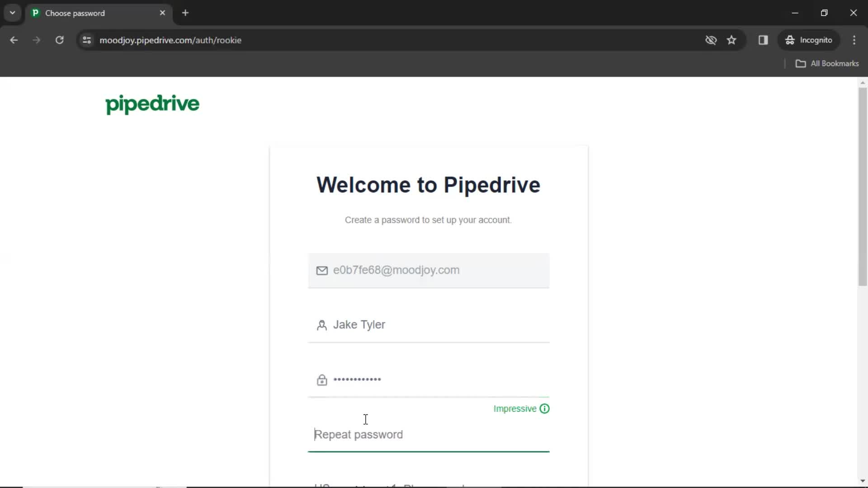Click the info icon next to Impressive rating
Image resolution: width=868 pixels, height=488 pixels.
click(544, 408)
